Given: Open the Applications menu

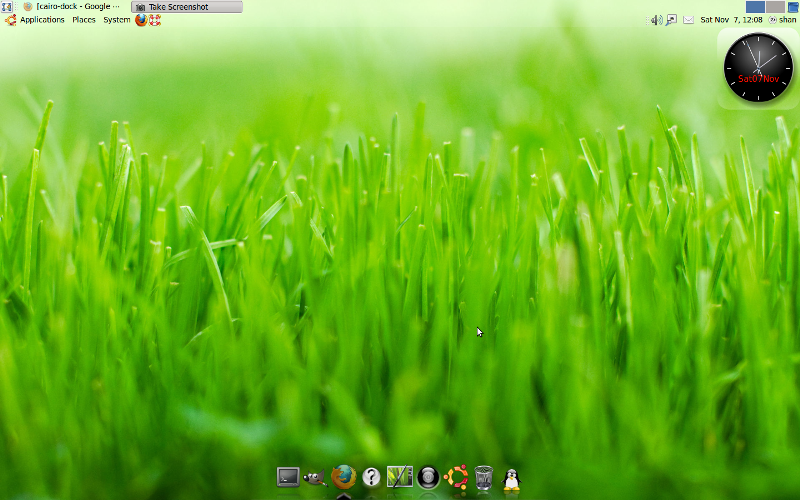Looking at the screenshot, I should pyautogui.click(x=42, y=20).
